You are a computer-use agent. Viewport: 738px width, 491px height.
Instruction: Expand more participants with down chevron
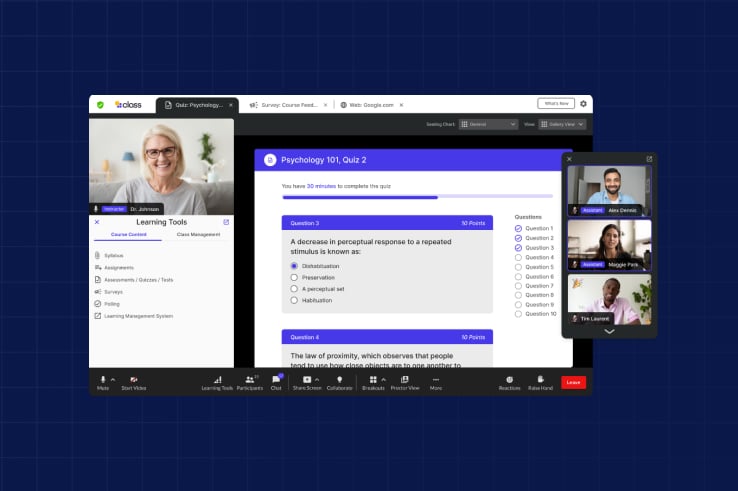(609, 331)
